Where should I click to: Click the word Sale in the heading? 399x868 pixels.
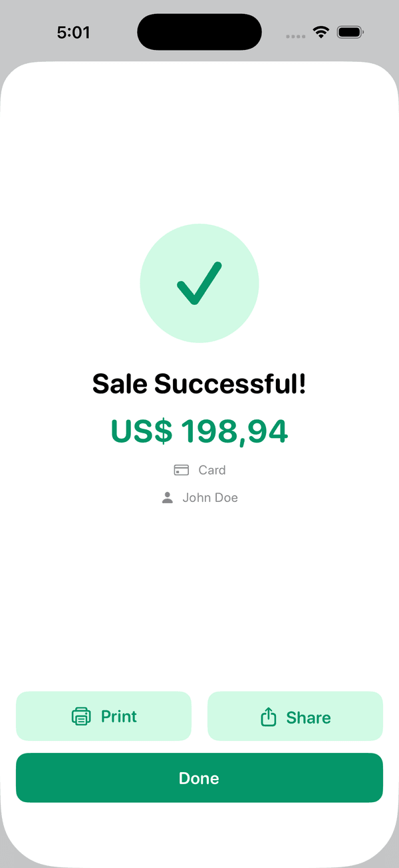tap(120, 383)
